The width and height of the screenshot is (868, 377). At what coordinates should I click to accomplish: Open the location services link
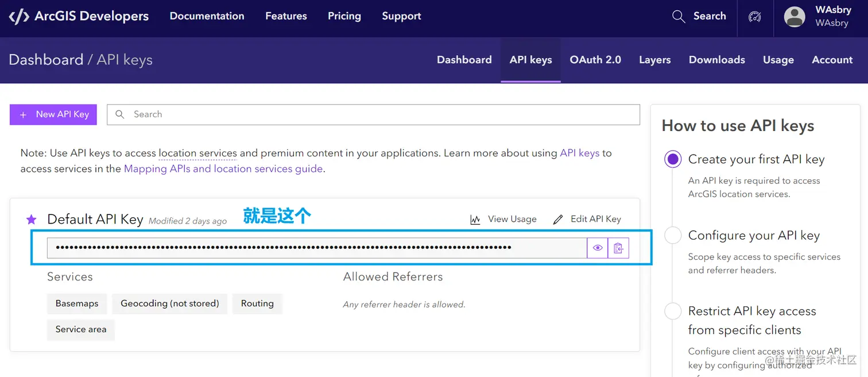click(x=198, y=153)
